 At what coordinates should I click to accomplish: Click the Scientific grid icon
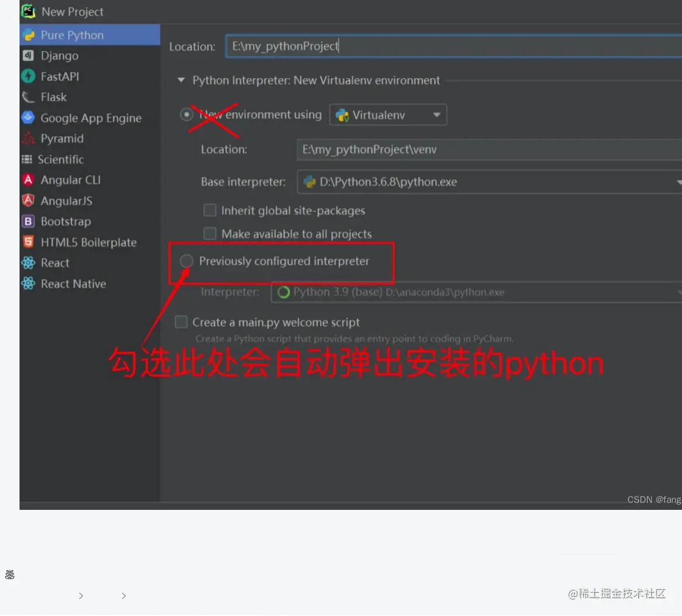27,159
